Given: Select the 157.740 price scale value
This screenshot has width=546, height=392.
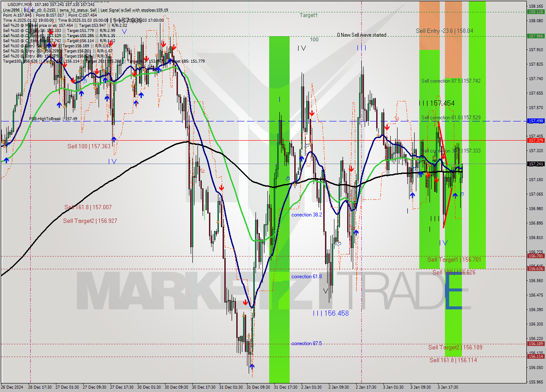Looking at the screenshot, I should click(x=536, y=79).
